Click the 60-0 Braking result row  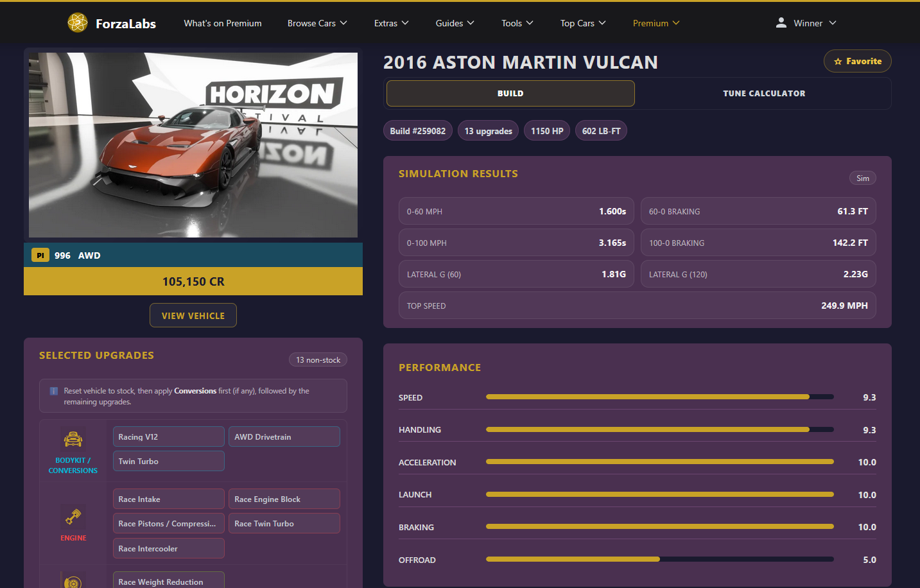point(758,211)
